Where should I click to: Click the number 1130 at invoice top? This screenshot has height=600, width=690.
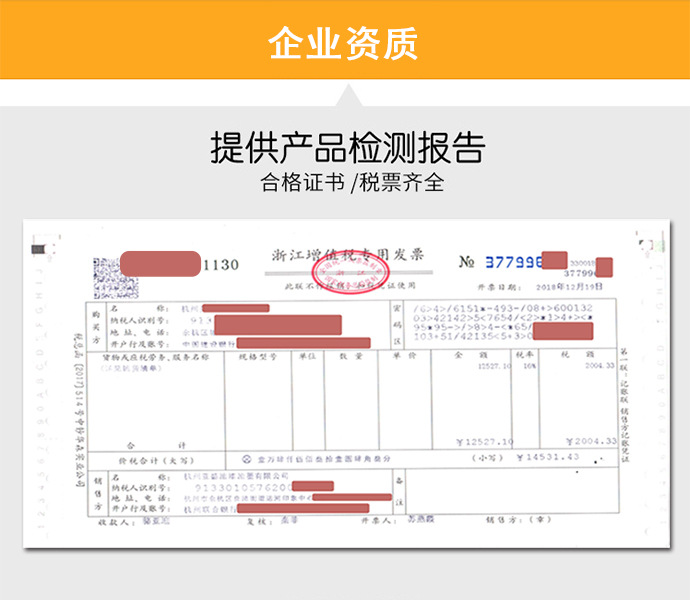[221, 265]
